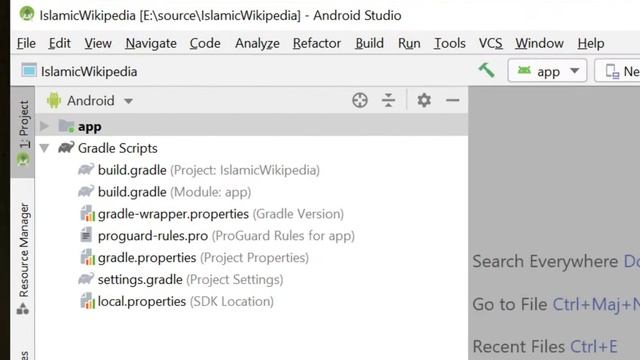Open the View menu

[98, 43]
